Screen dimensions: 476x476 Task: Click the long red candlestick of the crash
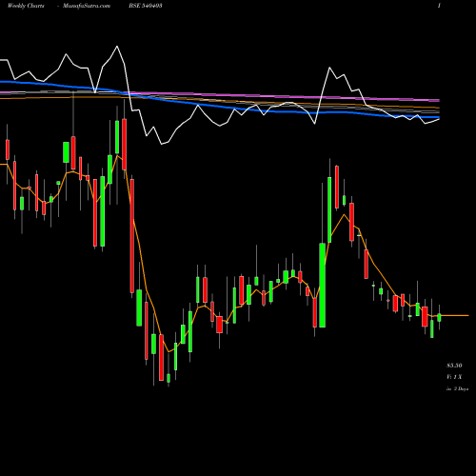[132, 236]
